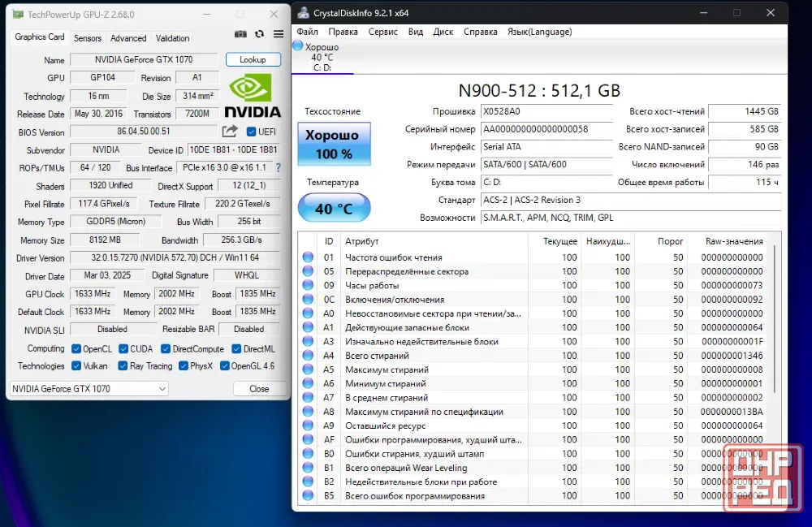Click the GPU-Z title bar app icon
812x527 pixels.
pyautogui.click(x=18, y=15)
